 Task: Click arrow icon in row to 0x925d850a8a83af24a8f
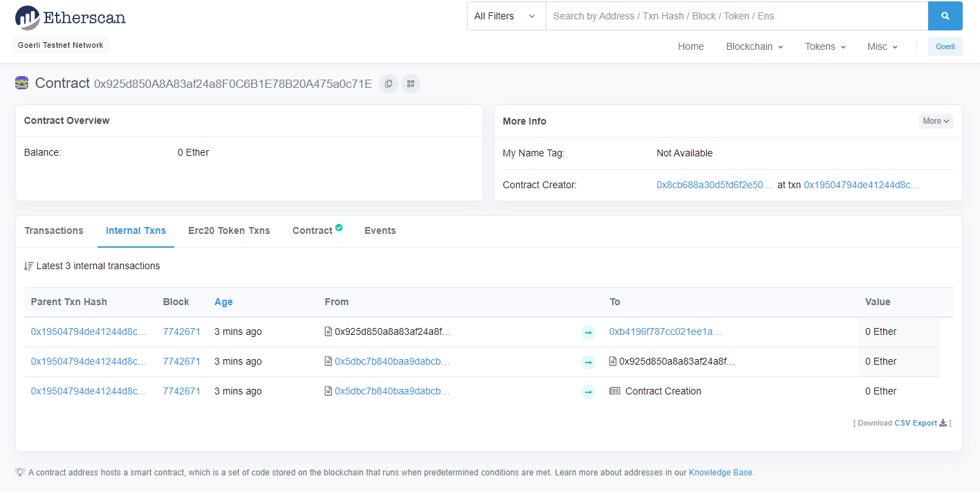(588, 362)
